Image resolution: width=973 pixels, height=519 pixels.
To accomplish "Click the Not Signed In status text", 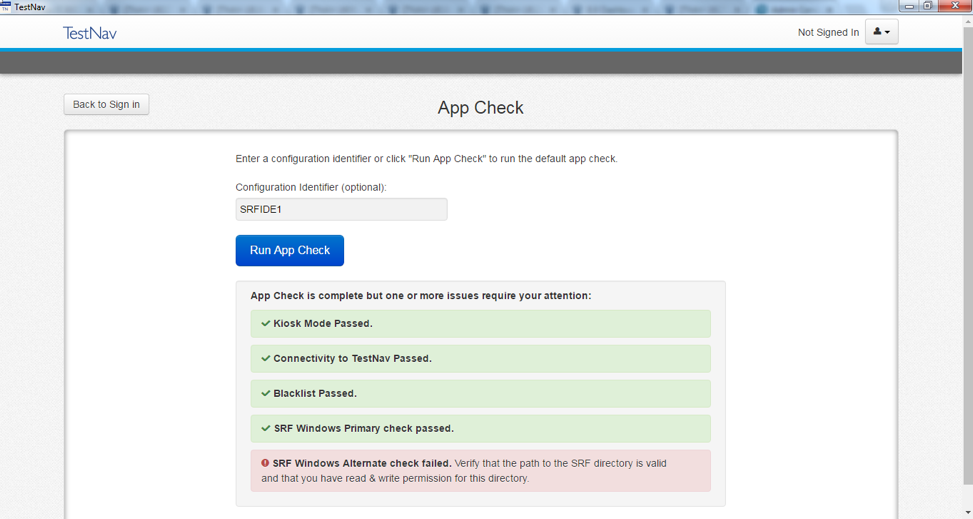I will (828, 32).
